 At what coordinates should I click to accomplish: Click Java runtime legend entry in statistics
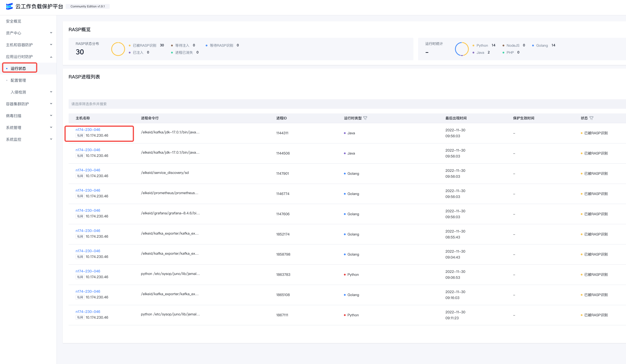click(481, 52)
